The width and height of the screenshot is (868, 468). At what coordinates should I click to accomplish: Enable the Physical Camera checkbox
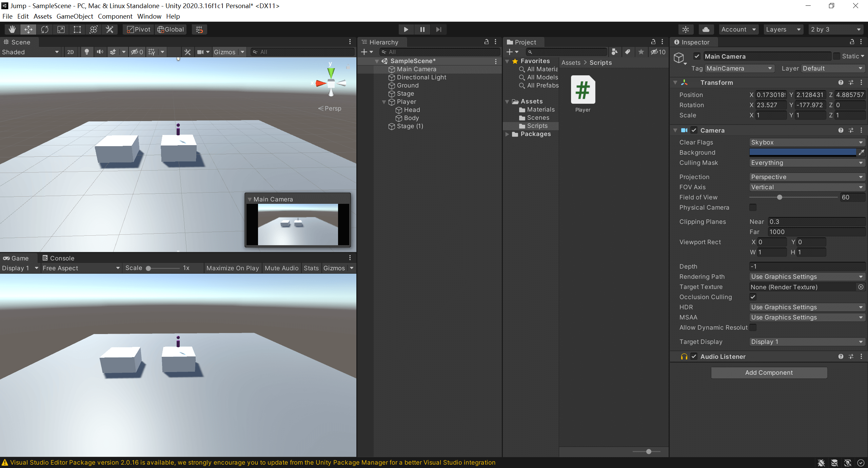pos(753,207)
